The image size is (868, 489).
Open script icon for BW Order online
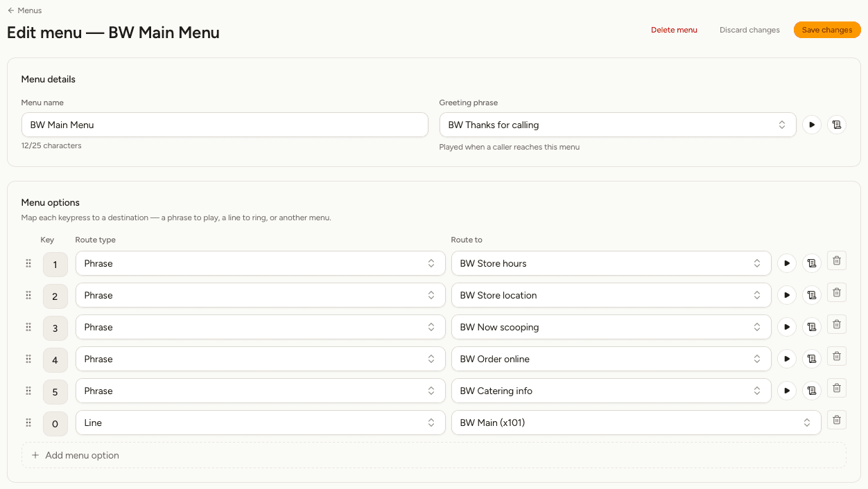point(812,359)
